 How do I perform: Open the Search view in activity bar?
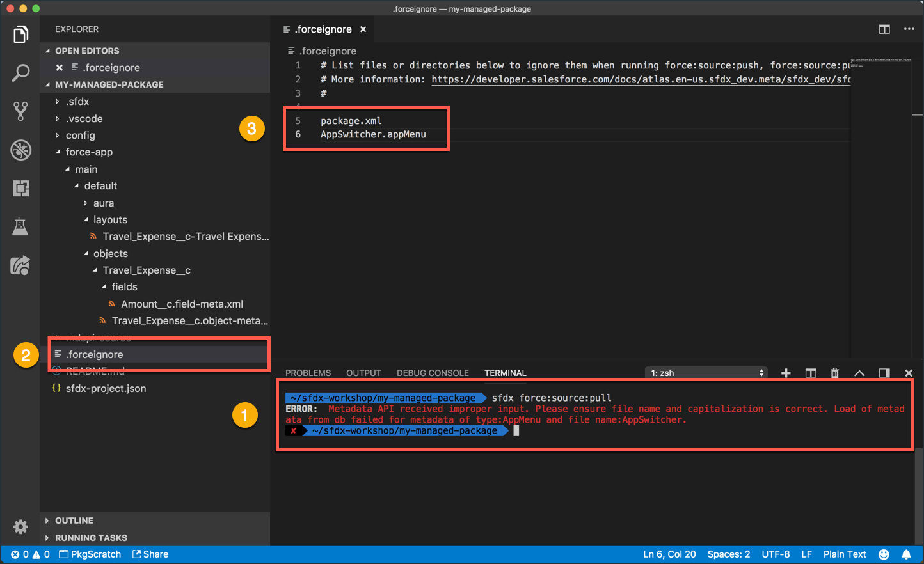coord(20,73)
